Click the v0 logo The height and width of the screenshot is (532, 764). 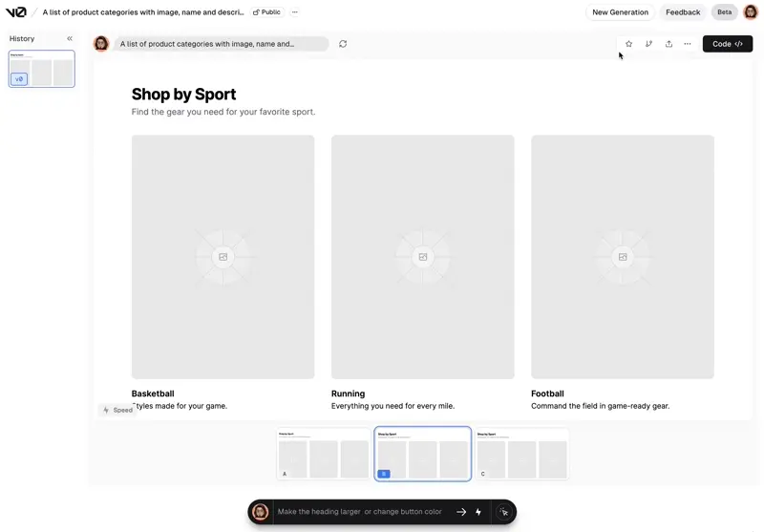(15, 12)
